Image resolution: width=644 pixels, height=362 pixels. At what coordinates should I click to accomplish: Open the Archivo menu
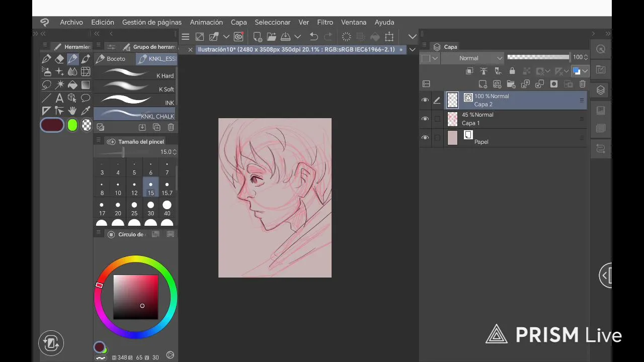71,22
